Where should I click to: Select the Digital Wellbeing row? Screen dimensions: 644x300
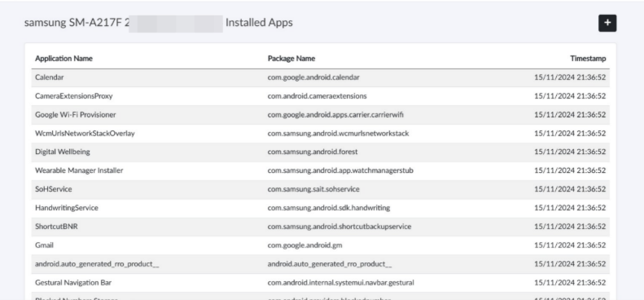point(320,152)
